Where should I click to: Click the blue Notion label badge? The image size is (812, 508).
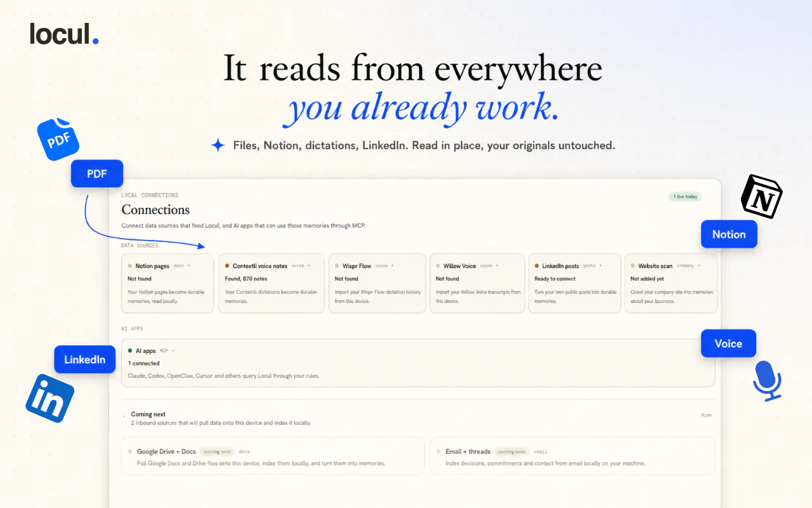[729, 234]
